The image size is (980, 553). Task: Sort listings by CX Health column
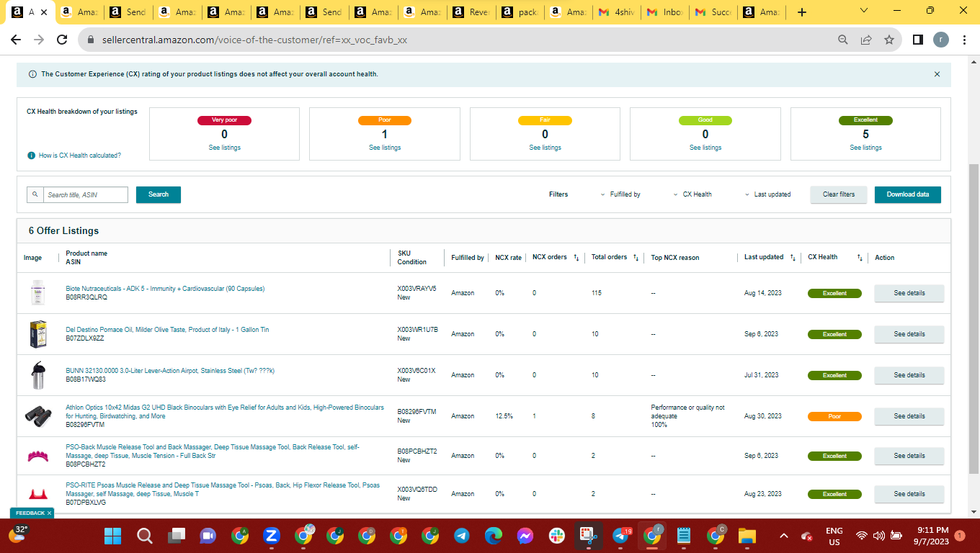pos(860,258)
